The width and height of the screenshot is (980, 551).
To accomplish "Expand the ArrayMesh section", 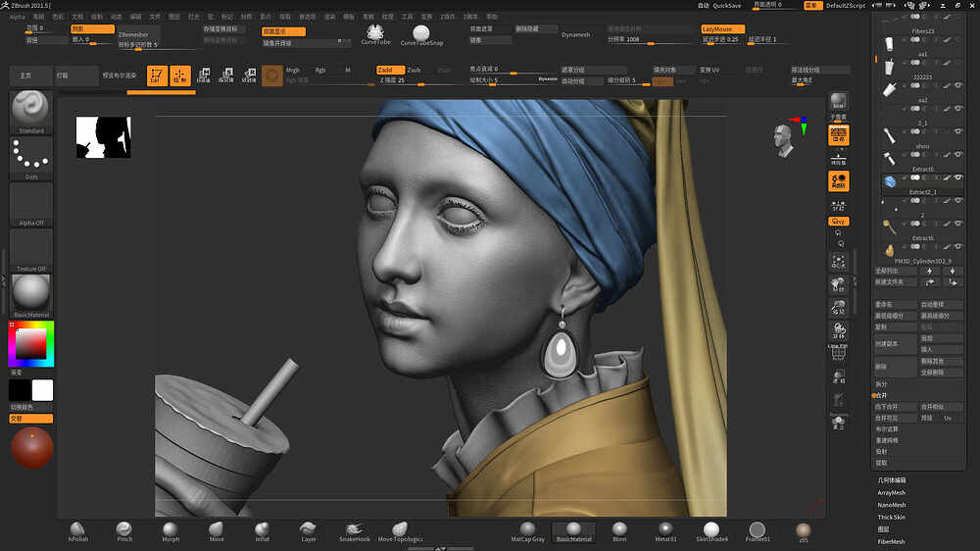I will (x=891, y=493).
